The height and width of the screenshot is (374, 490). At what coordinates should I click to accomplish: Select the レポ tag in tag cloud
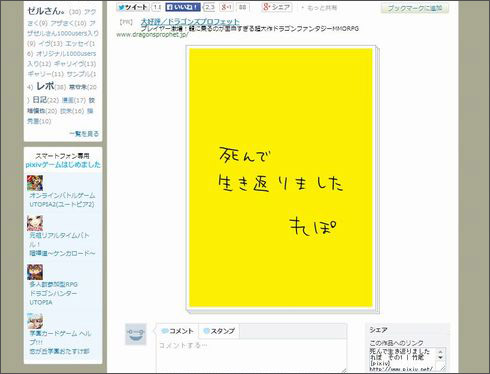coord(45,86)
